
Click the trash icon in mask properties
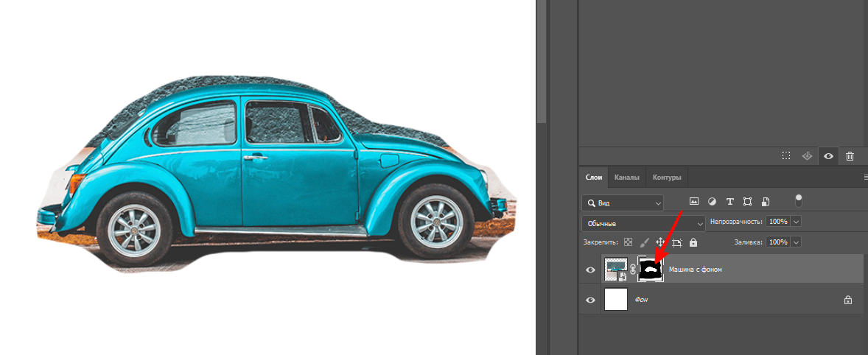click(850, 156)
